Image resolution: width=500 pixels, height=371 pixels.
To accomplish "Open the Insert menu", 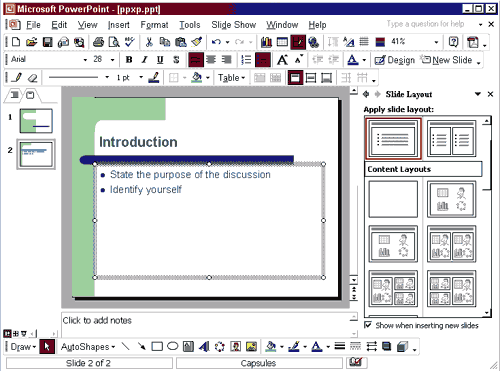I will (x=118, y=25).
